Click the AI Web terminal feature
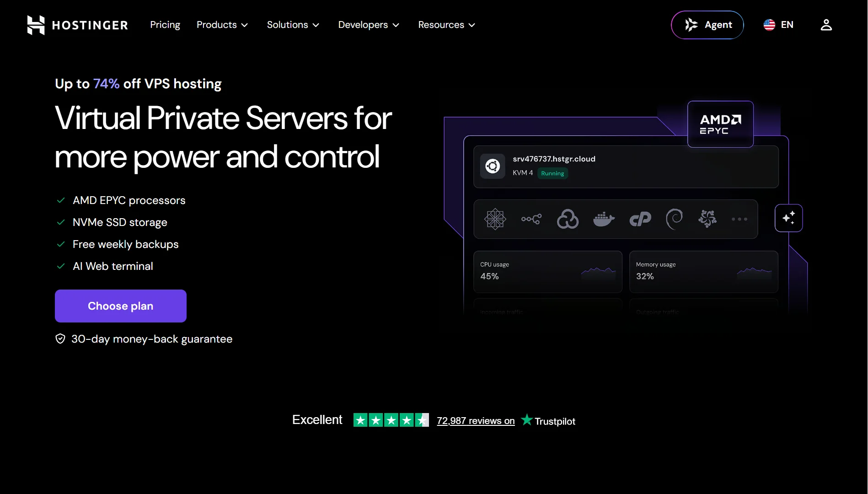 click(113, 266)
